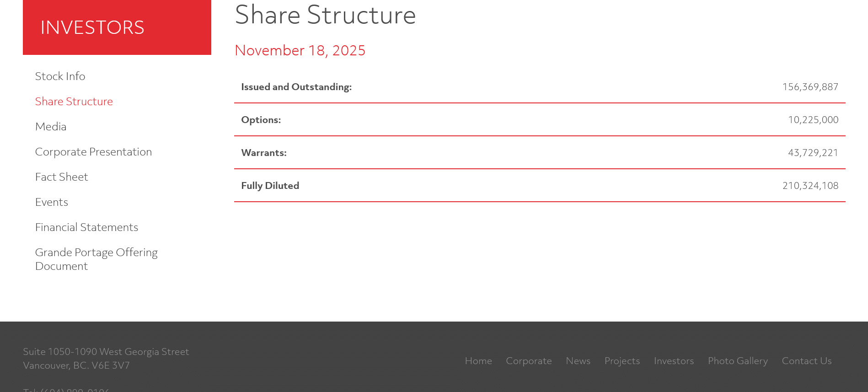The width and height of the screenshot is (868, 392).
Task: Click the red INVESTORS sidebar header
Action: [117, 27]
